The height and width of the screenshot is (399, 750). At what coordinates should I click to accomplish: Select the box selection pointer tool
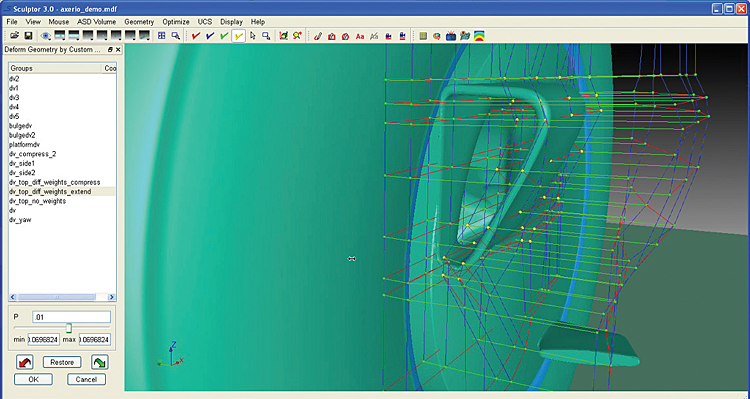[x=266, y=36]
